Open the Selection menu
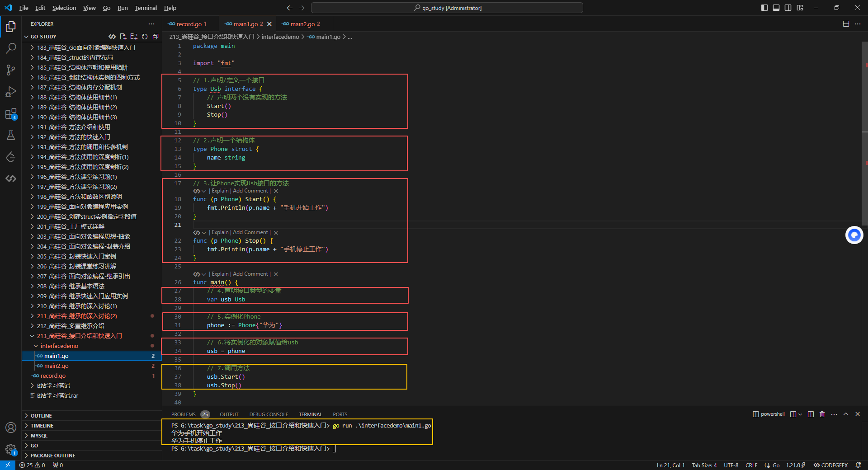 (x=64, y=8)
